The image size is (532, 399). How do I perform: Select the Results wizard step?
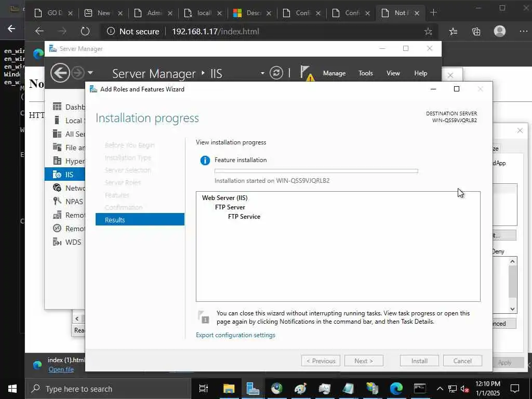140,220
